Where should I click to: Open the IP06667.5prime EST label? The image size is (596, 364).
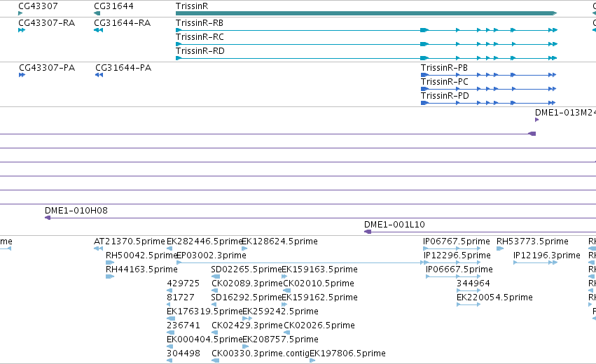[x=459, y=269]
